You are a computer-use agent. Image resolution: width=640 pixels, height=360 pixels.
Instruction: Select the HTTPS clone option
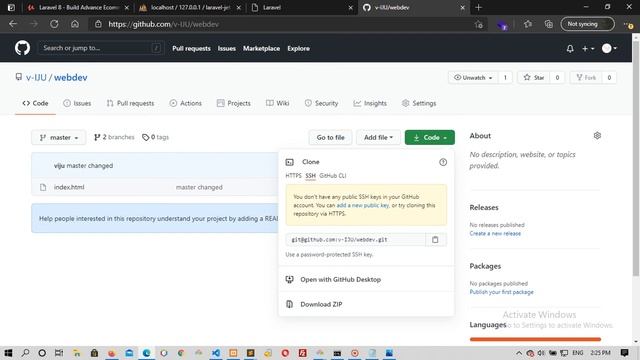click(293, 176)
